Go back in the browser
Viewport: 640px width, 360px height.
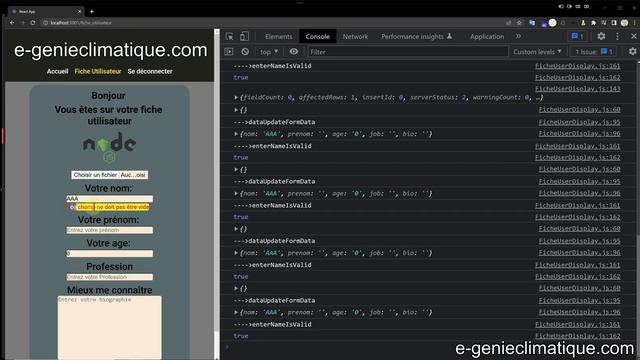point(12,23)
